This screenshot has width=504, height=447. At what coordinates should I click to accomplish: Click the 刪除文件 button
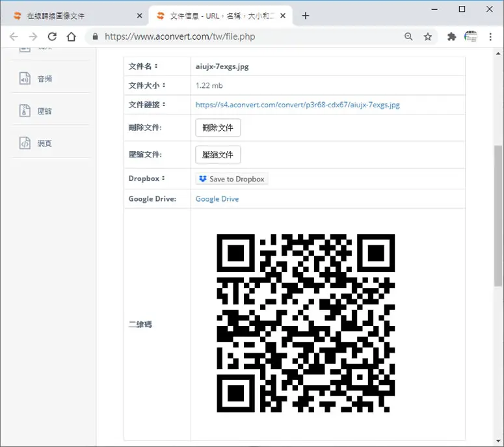click(x=218, y=128)
